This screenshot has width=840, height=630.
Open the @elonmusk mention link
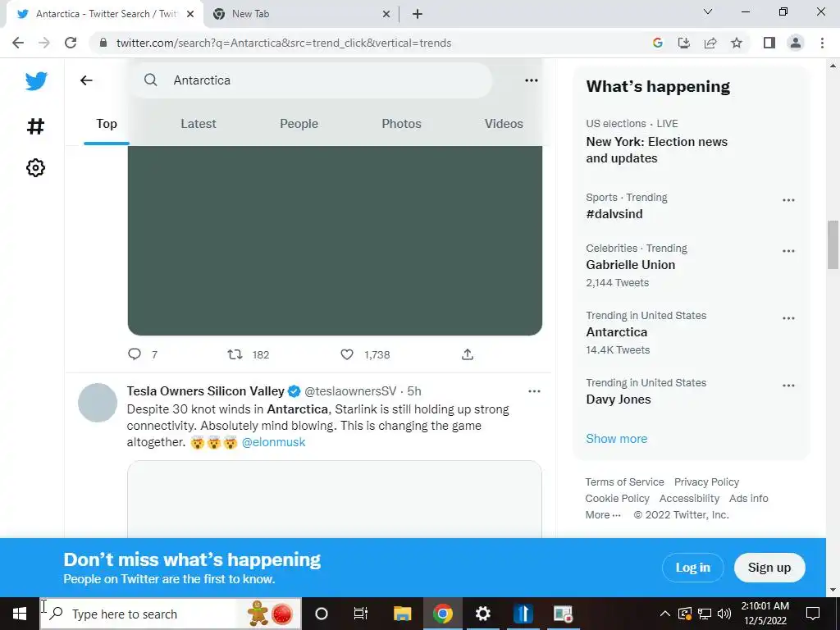(273, 442)
